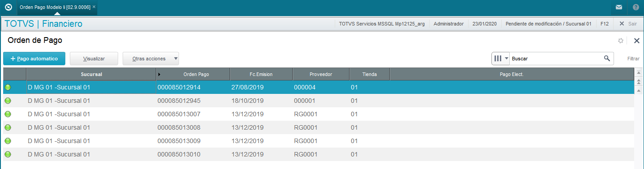
Task: Open the mail envelope icon
Action: click(619, 7)
